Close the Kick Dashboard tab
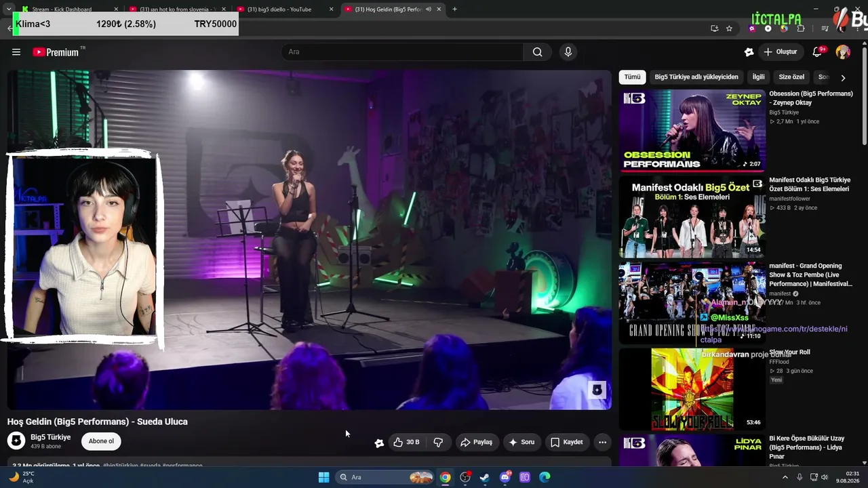868x488 pixels. click(116, 9)
